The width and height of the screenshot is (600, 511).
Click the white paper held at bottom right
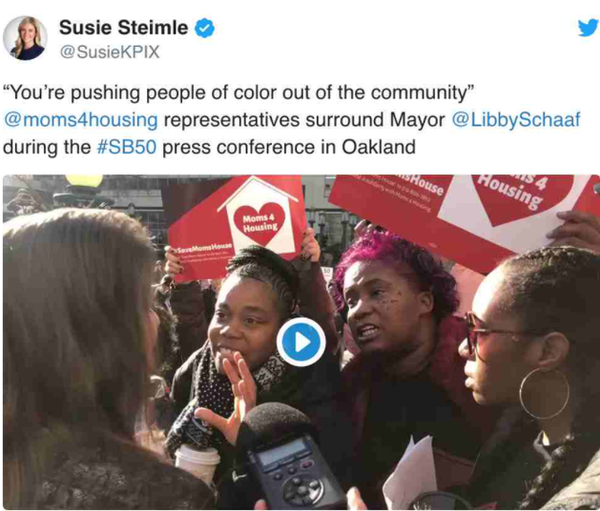point(410,474)
